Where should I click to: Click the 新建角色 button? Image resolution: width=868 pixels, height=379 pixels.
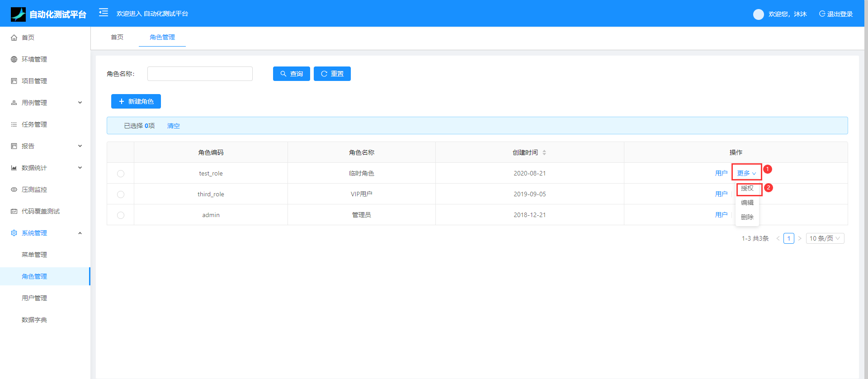click(136, 101)
